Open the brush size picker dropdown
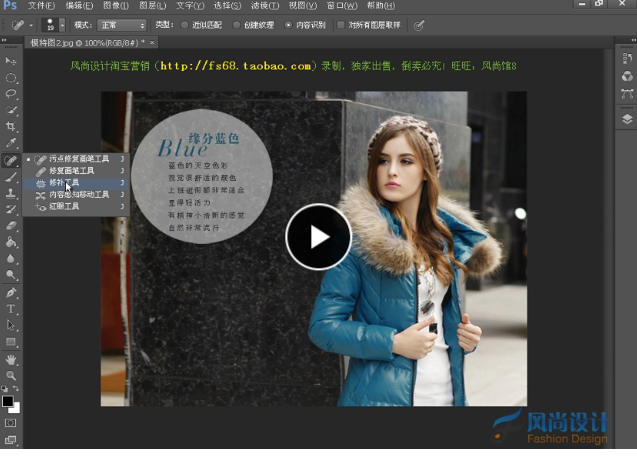Viewport: 637px width, 472px height. tap(62, 25)
